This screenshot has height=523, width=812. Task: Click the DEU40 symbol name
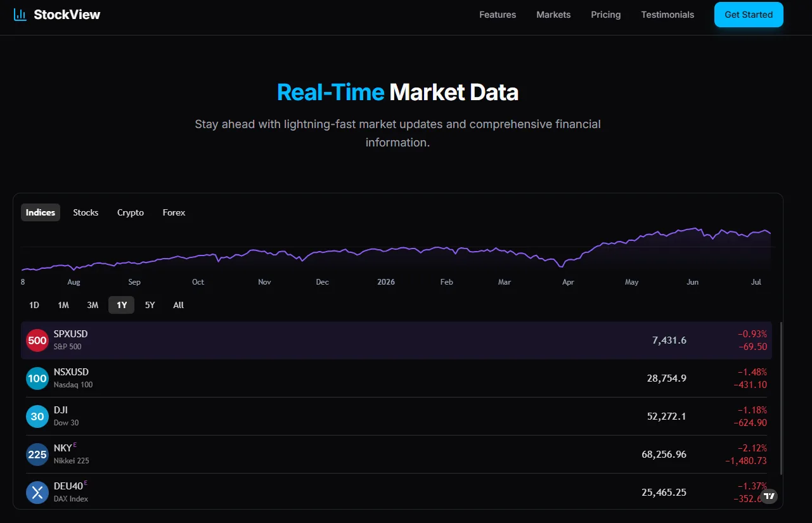(x=68, y=486)
